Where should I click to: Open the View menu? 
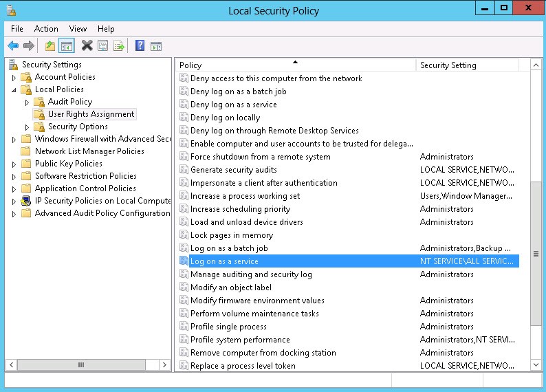click(78, 29)
